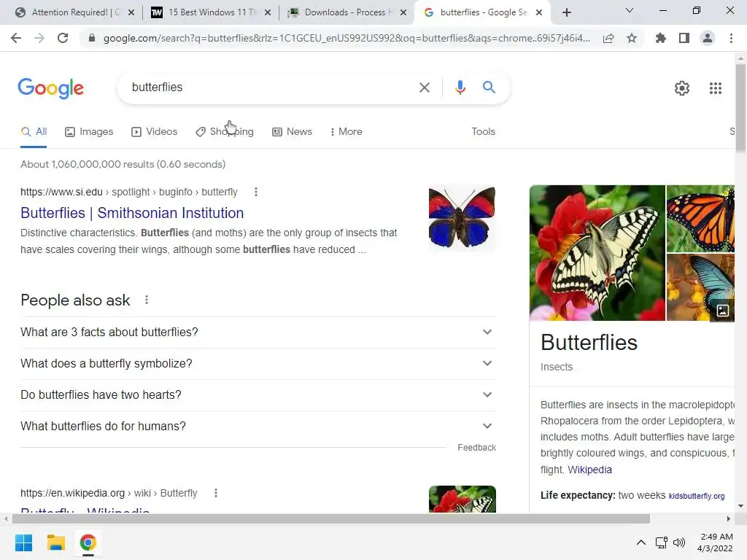This screenshot has height=560, width=747.
Task: Open the More search filters menu
Action: (347, 131)
